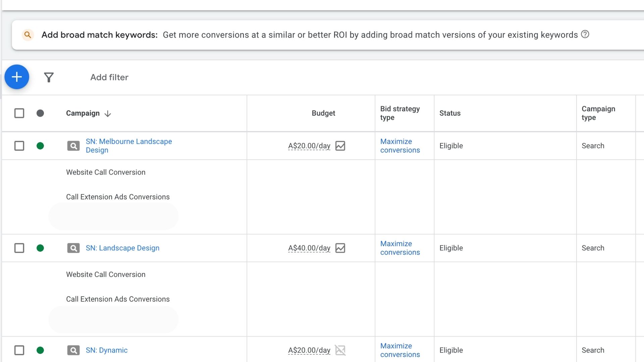The height and width of the screenshot is (362, 644).
Task: Expand the Campaign column sort dropdown
Action: (x=107, y=114)
